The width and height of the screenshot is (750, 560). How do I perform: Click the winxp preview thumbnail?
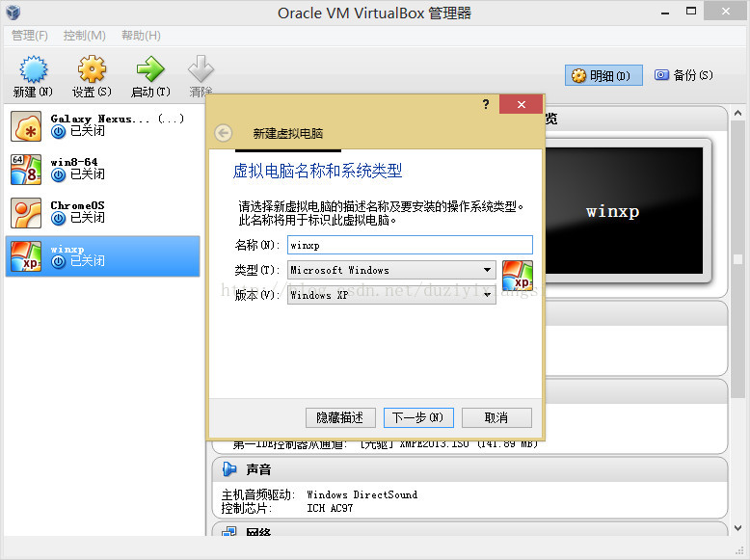625,210
